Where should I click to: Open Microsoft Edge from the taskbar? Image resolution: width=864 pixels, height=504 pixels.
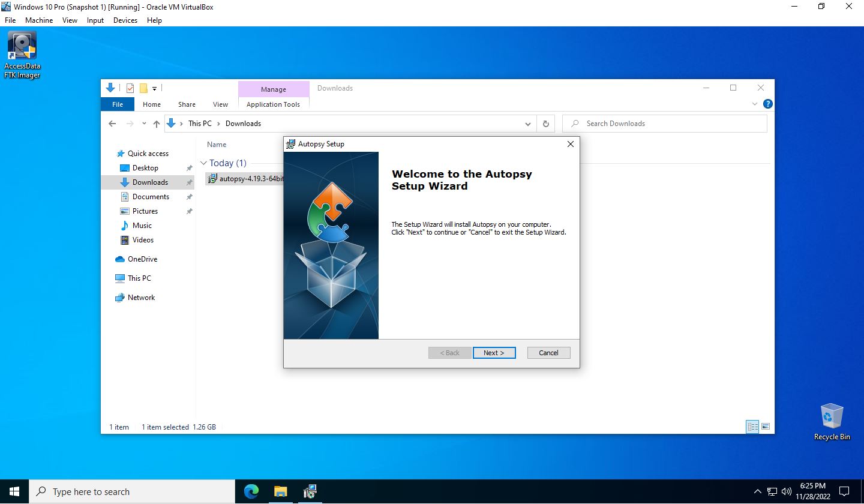[251, 491]
